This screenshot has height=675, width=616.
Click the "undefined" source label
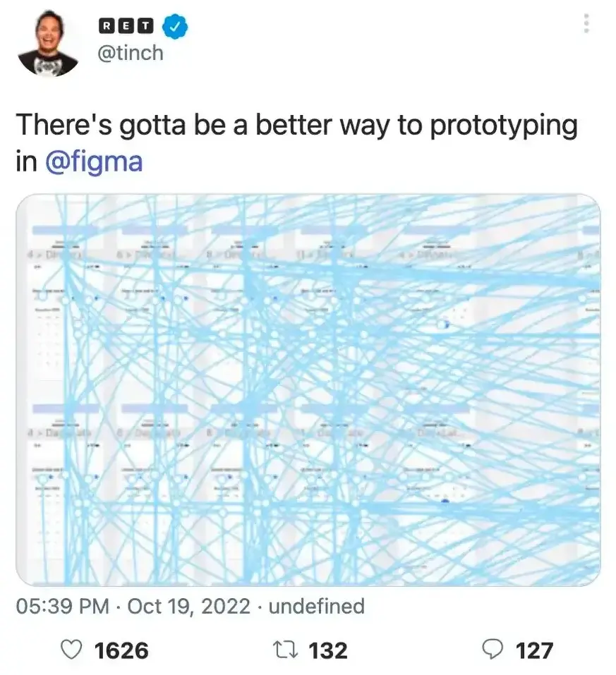(317, 606)
